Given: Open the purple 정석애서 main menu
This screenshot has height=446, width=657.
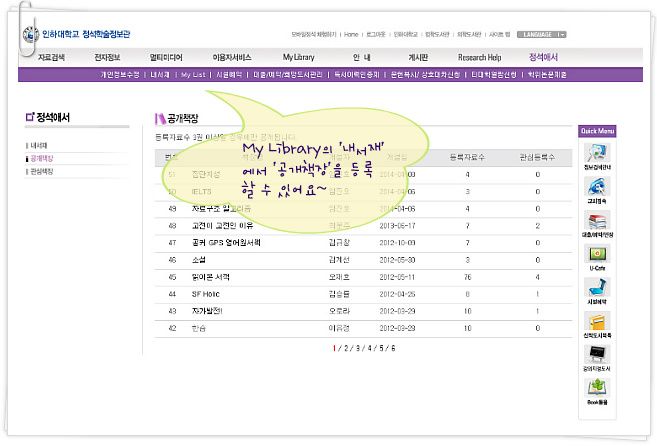Looking at the screenshot, I should tap(543, 57).
